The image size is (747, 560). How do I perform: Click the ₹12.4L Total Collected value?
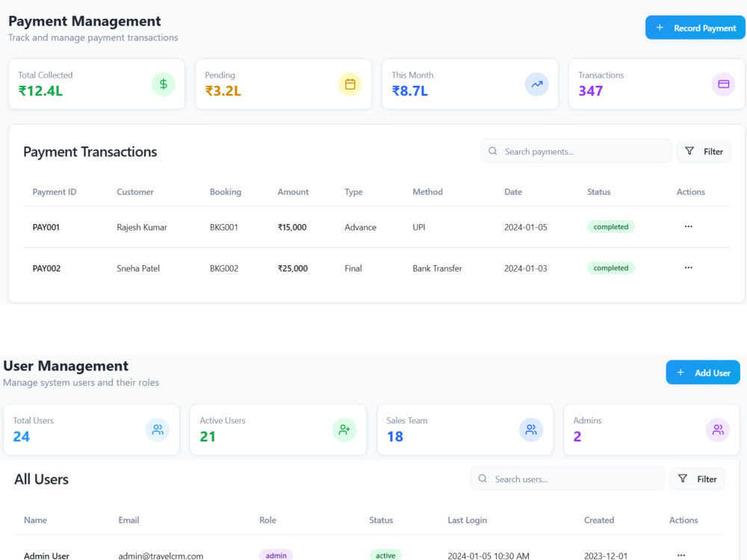[40, 90]
